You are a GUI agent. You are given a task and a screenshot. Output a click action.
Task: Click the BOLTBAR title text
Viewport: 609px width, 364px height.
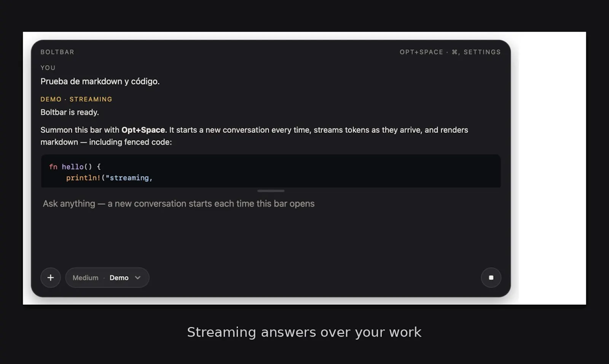pyautogui.click(x=57, y=52)
